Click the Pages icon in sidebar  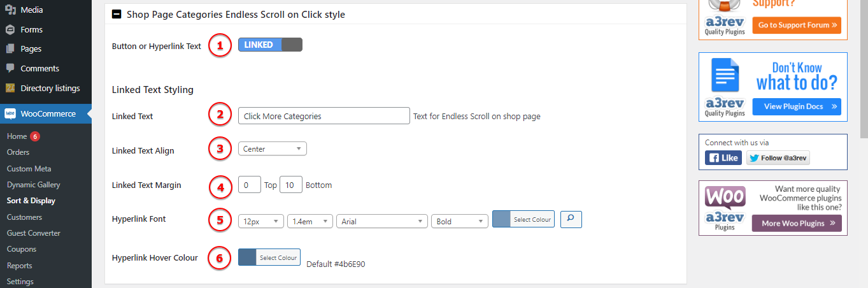tap(10, 49)
